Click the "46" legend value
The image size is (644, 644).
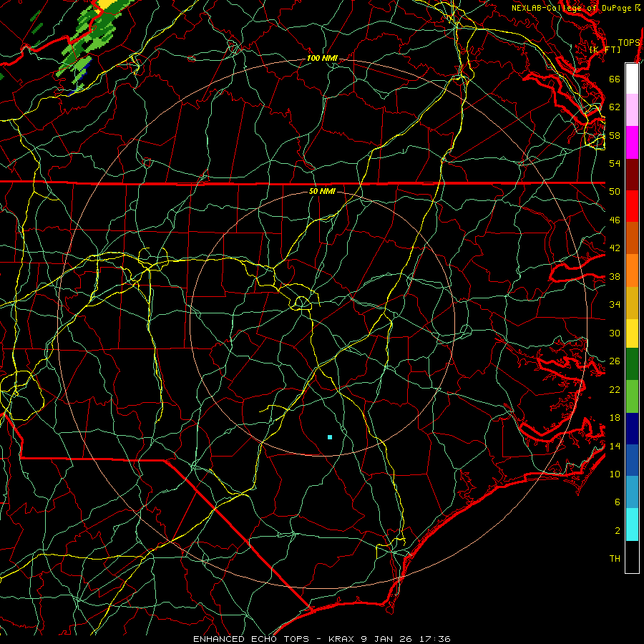(615, 220)
